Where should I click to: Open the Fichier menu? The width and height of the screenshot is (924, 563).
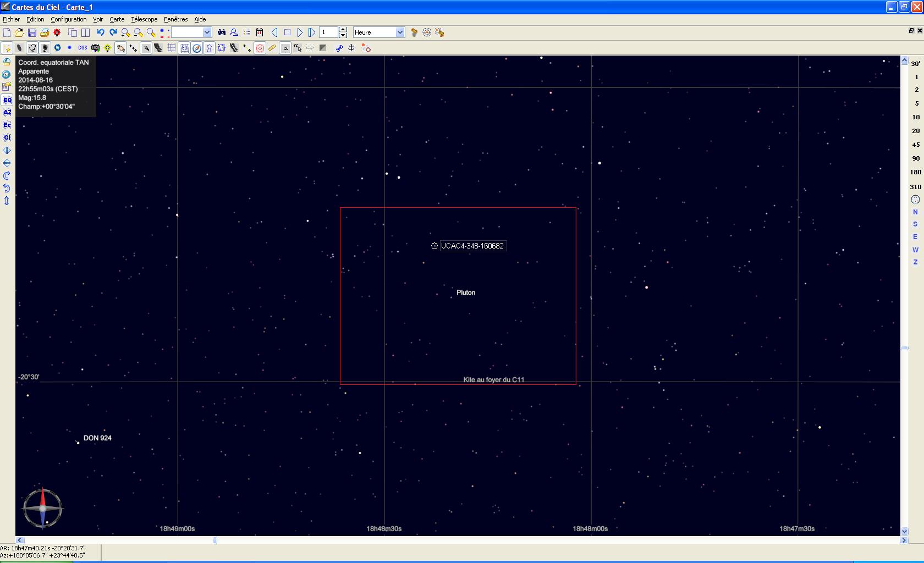click(x=11, y=19)
